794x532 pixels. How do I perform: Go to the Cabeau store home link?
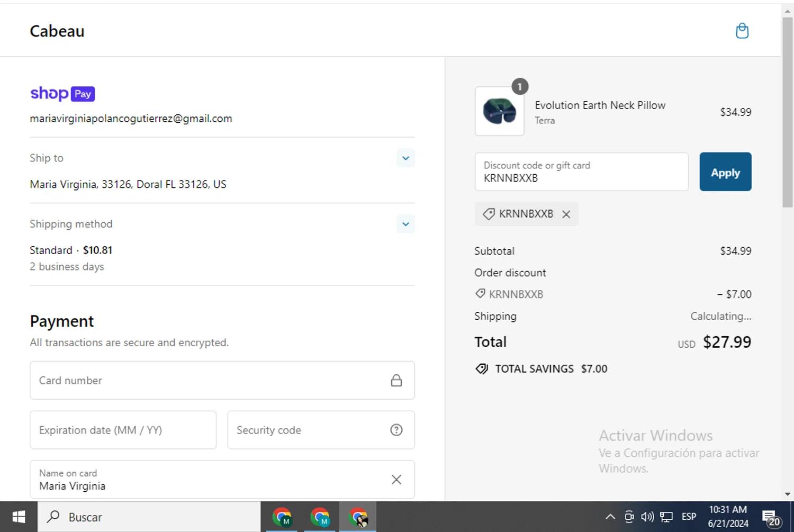[57, 31]
